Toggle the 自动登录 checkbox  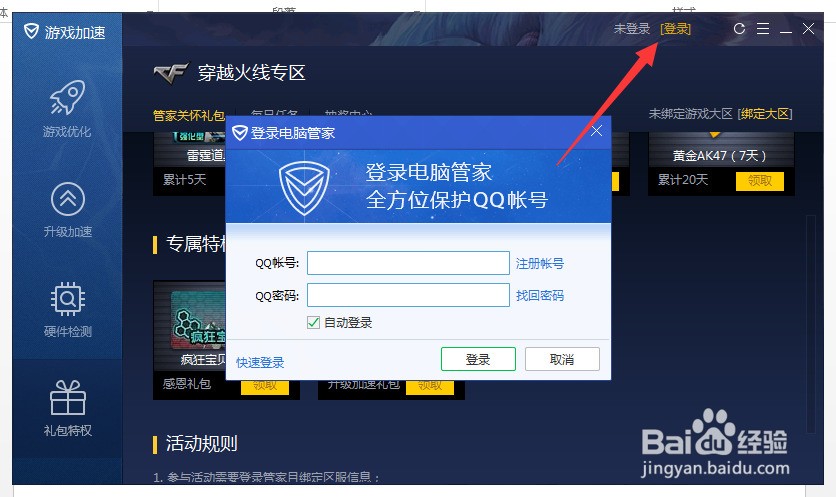[314, 322]
